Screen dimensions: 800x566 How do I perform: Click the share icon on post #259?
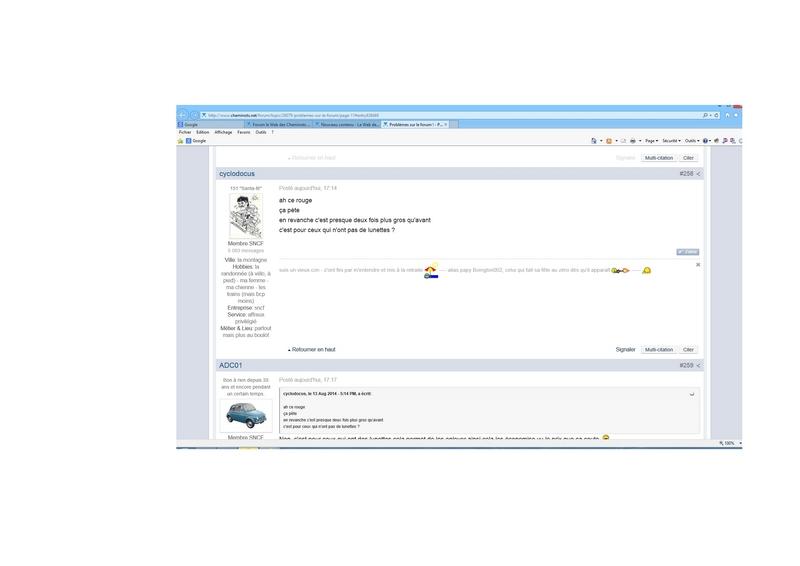click(x=698, y=366)
